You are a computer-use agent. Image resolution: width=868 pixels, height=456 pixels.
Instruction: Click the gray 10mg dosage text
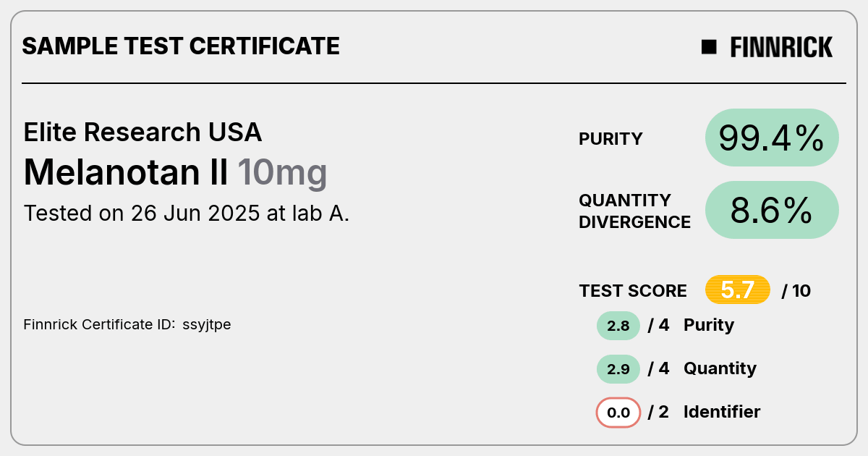coord(282,174)
